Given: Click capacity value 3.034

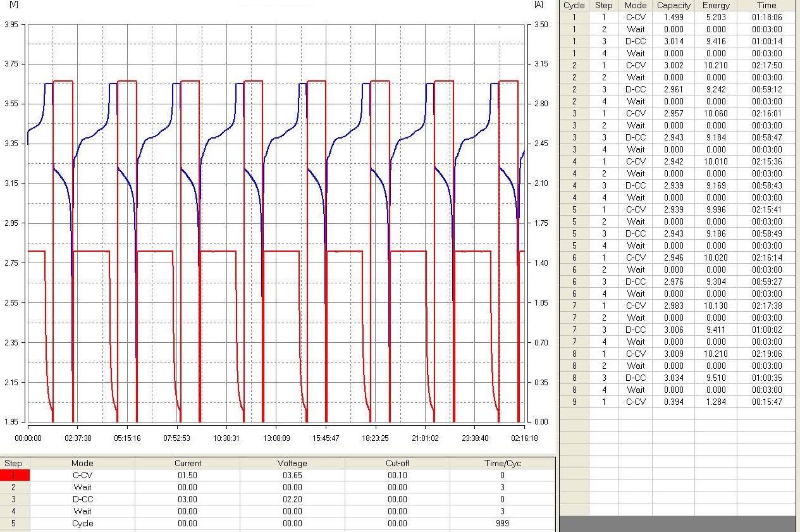Looking at the screenshot, I should [674, 378].
